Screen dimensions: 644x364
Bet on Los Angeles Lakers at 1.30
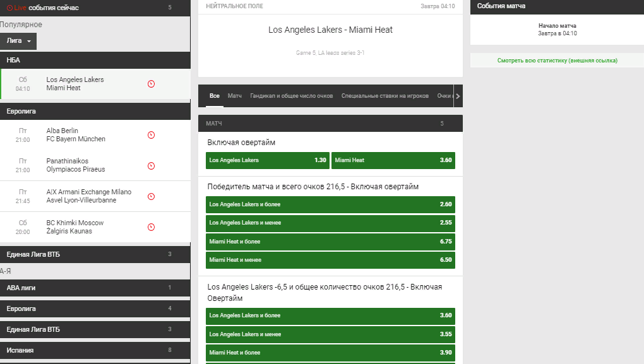coord(267,160)
